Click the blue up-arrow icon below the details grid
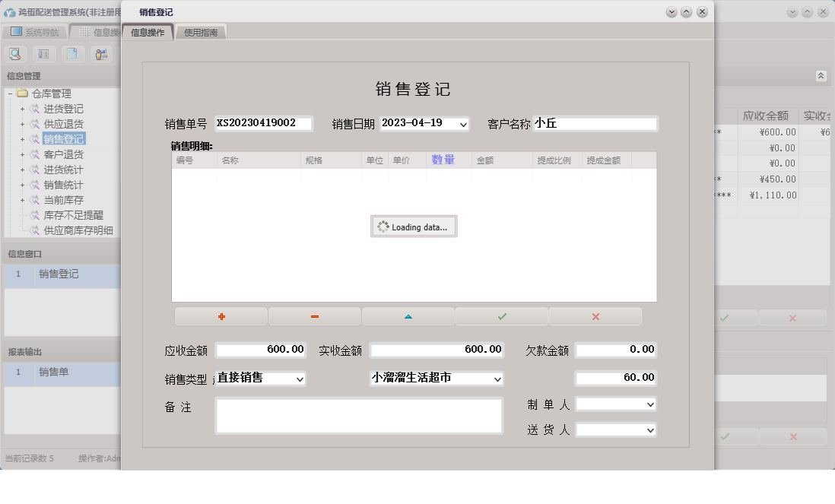Screen dimensions: 835x504 [x=408, y=316]
